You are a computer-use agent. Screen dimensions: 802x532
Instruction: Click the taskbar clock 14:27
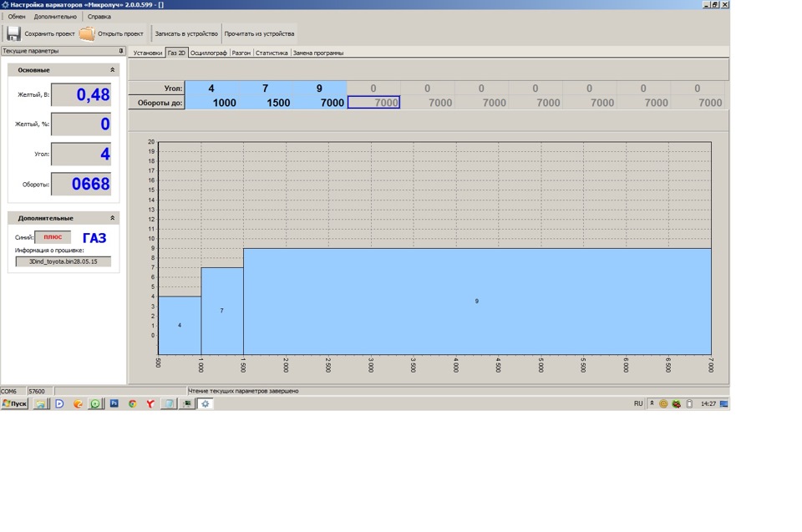(x=708, y=403)
